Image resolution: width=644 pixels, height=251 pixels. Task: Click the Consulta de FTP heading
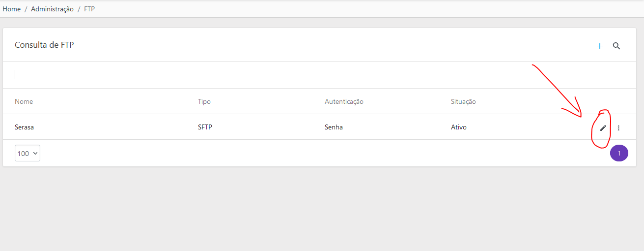(x=44, y=45)
